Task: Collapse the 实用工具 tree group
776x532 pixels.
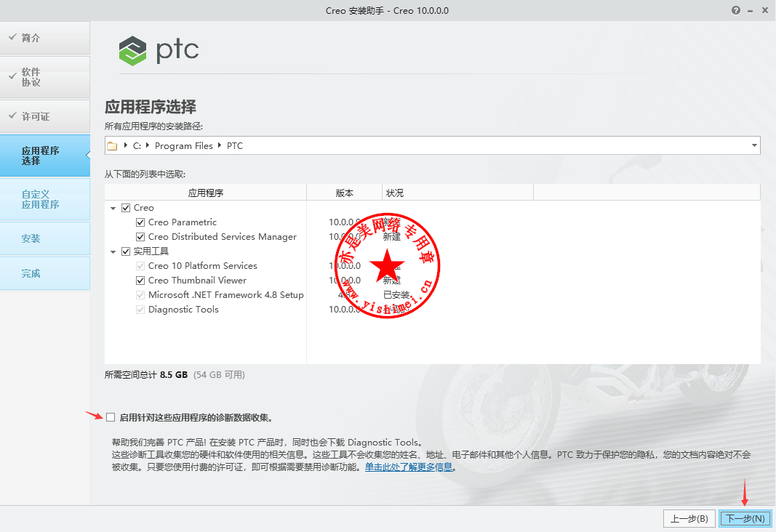Action: [113, 251]
